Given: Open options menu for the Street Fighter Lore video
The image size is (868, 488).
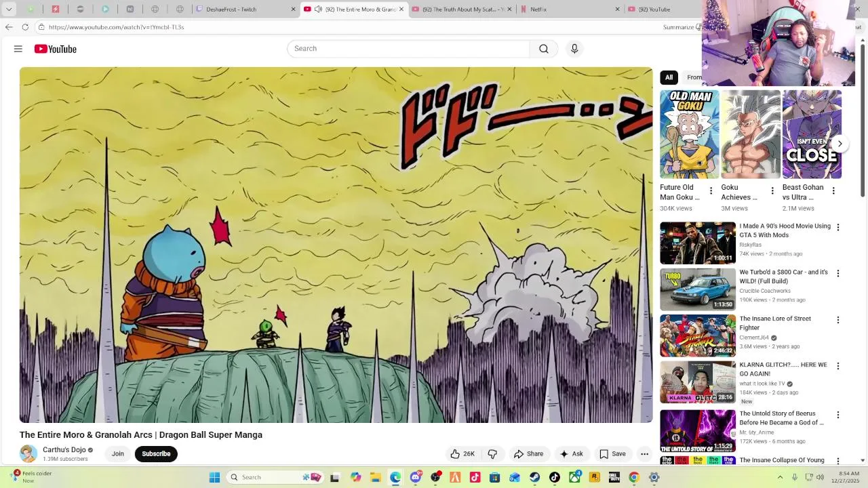Looking at the screenshot, I should [838, 320].
